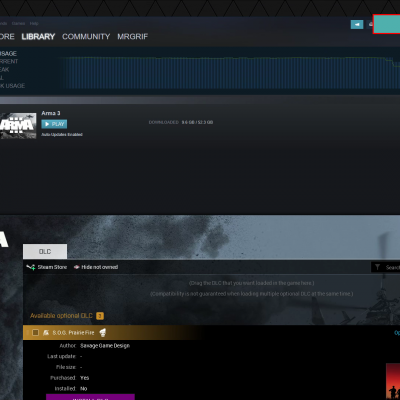The width and height of the screenshot is (400, 400).
Task: Click the purple Install DLC button
Action: [x=90, y=397]
